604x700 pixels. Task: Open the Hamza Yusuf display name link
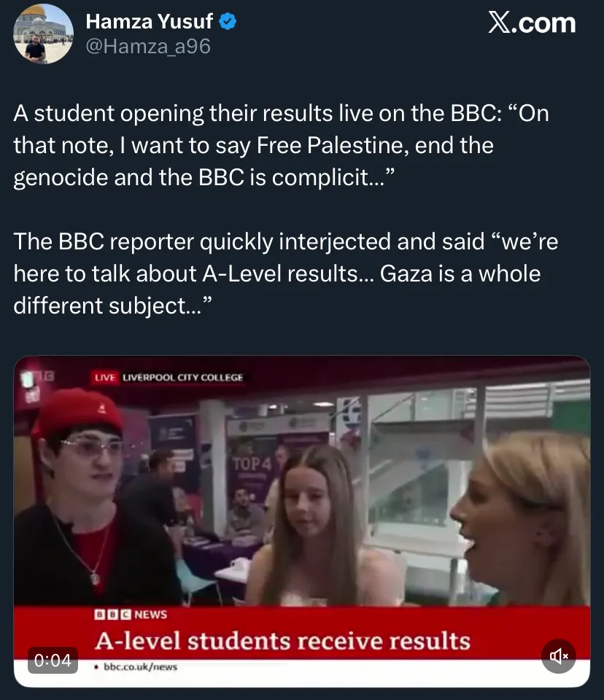tap(150, 22)
